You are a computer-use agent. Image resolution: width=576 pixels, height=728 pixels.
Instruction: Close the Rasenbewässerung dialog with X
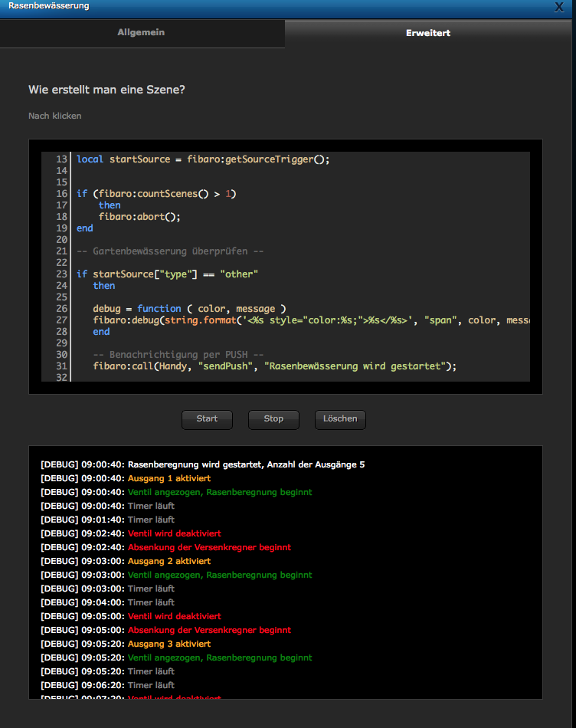click(559, 7)
